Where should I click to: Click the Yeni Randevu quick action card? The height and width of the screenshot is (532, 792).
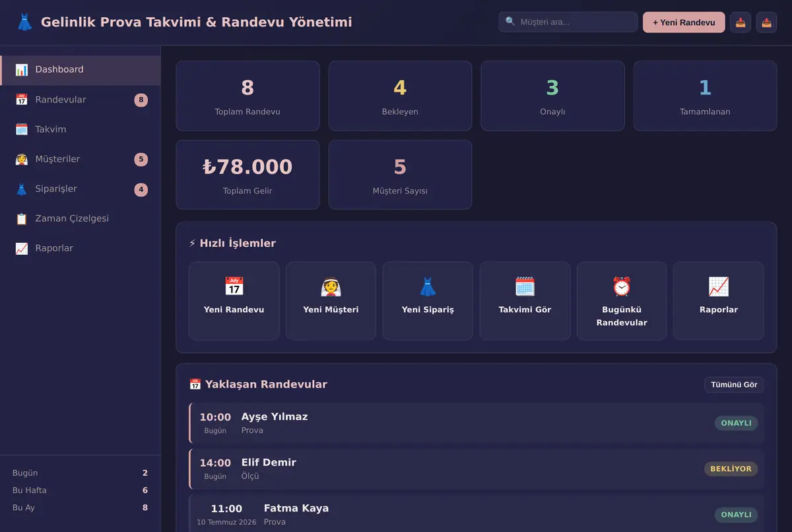point(234,301)
